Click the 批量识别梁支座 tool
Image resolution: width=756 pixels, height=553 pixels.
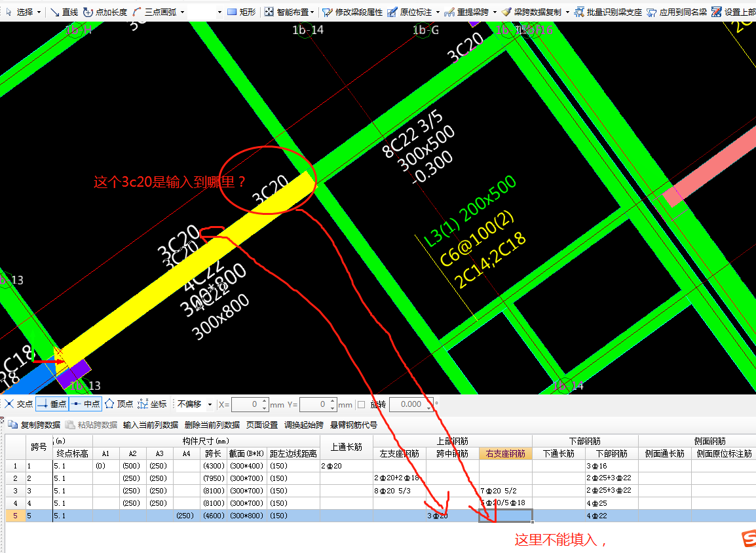[x=608, y=12]
